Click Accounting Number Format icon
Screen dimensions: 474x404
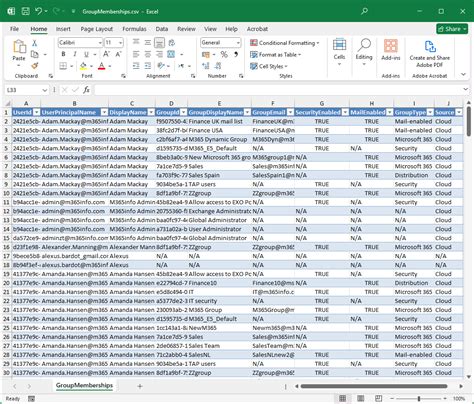(206, 54)
